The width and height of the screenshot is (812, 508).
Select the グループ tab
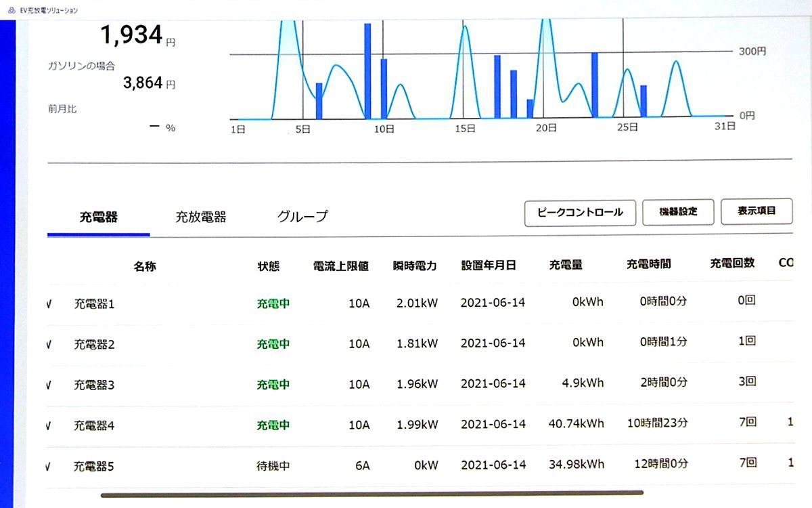pos(302,216)
